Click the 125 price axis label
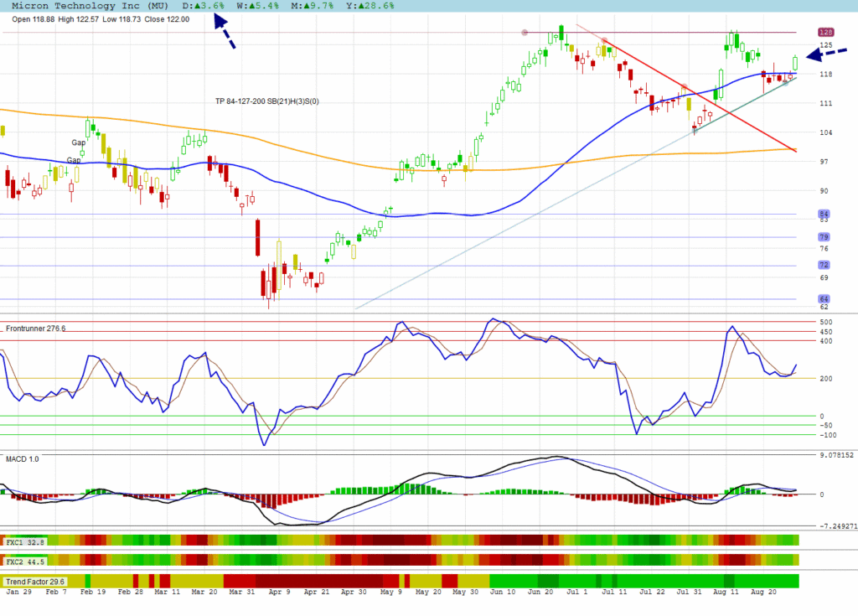The width and height of the screenshot is (858, 616). tap(825, 45)
